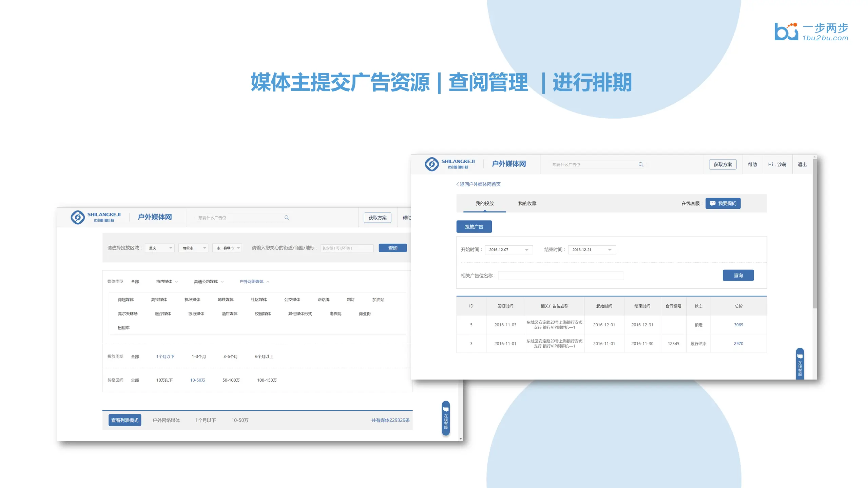Open the 重庆 region dropdown
868x488 pixels.
click(160, 248)
